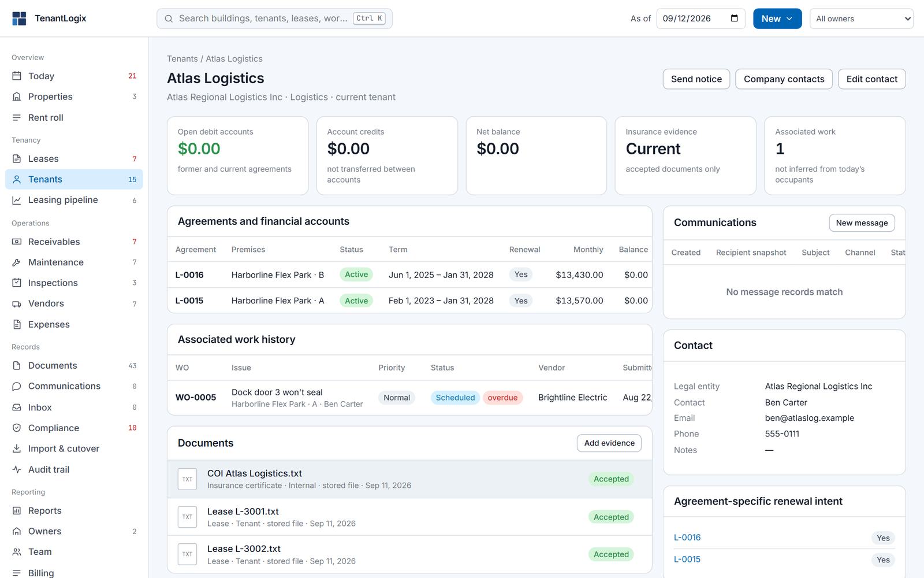Click the Owners house icon
924x578 pixels.
(17, 531)
